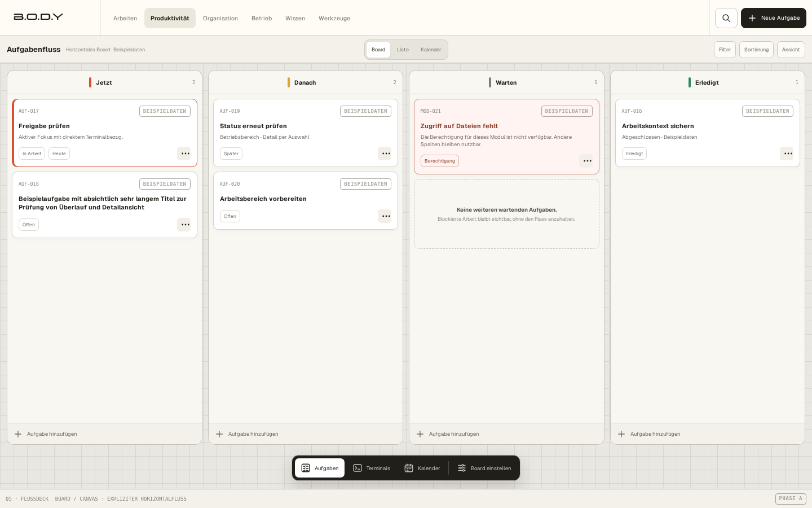
Task: Open more options on Arbeitskontext sichern card
Action: pyautogui.click(x=787, y=154)
